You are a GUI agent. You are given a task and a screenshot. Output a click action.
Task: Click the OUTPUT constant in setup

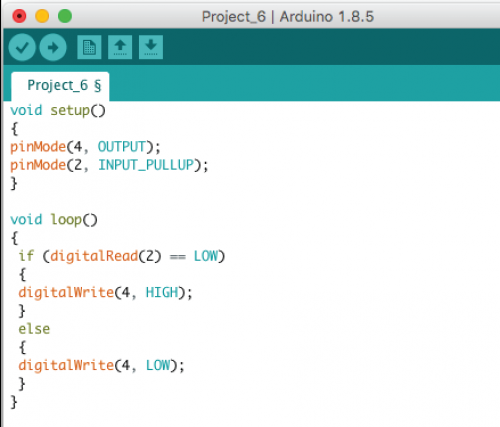coord(122,147)
